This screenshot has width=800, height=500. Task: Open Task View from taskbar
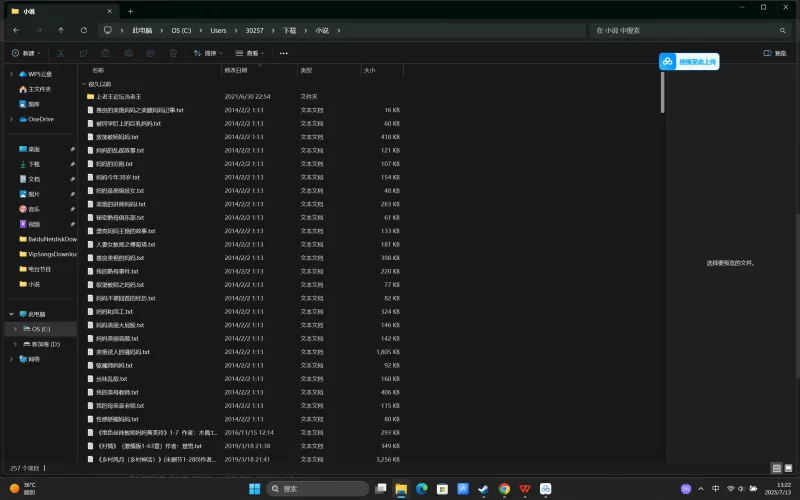(381, 489)
